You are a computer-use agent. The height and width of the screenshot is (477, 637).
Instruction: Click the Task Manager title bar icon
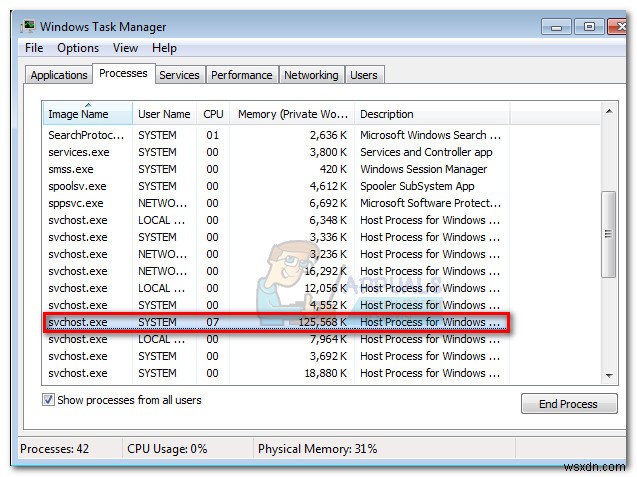(28, 26)
